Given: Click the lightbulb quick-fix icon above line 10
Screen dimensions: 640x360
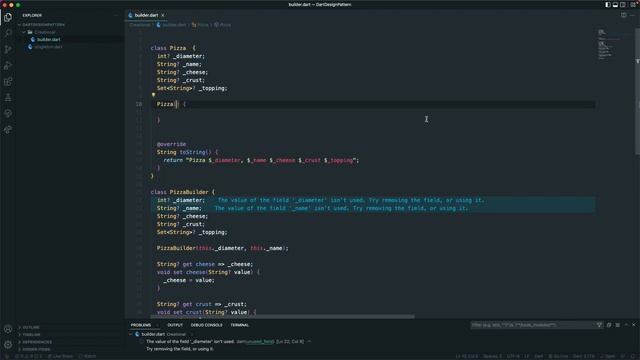Looking at the screenshot, I should [153, 95].
